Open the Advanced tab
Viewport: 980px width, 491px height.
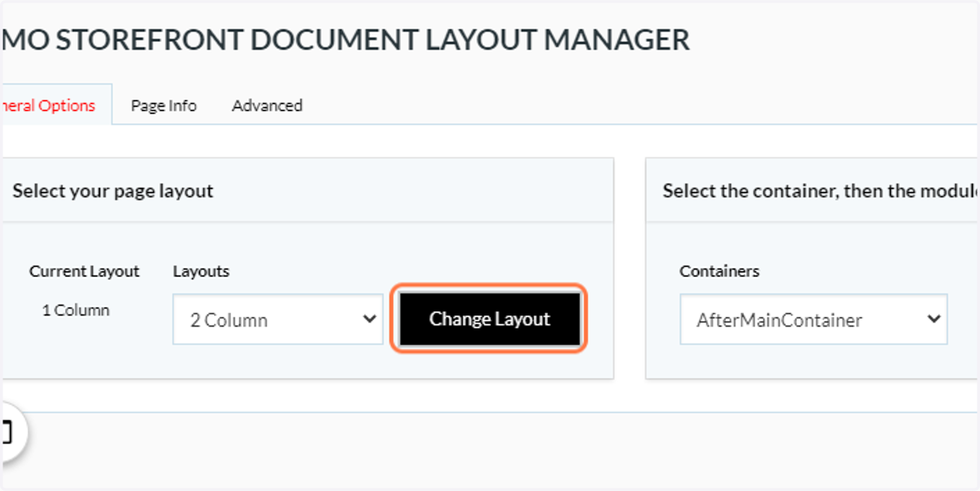coord(267,105)
